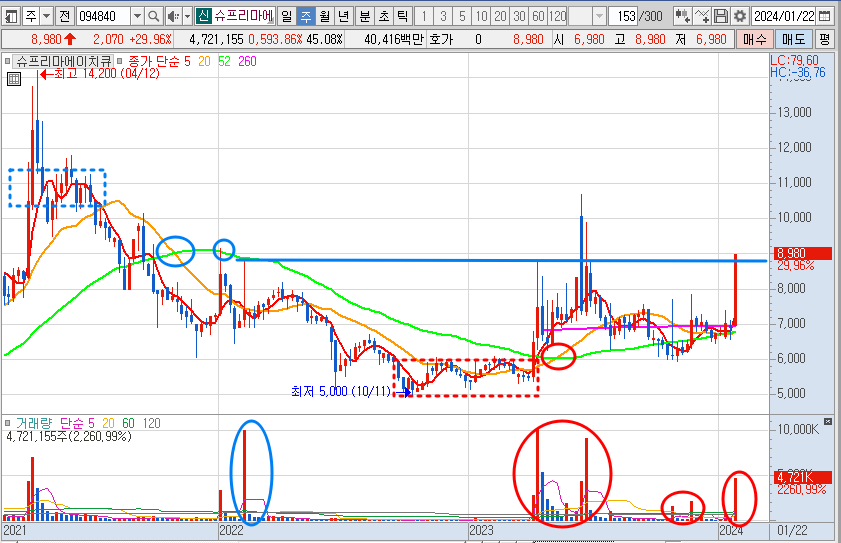Select 틱 tick chart period
This screenshot has width=841, height=543.
coord(402,17)
